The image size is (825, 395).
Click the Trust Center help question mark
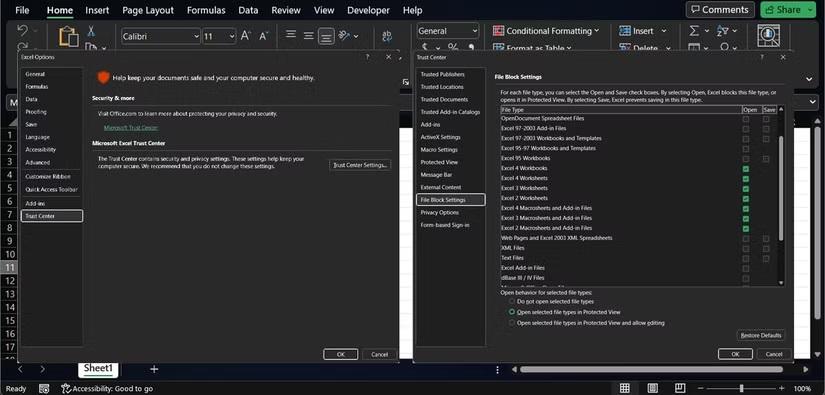pos(761,57)
